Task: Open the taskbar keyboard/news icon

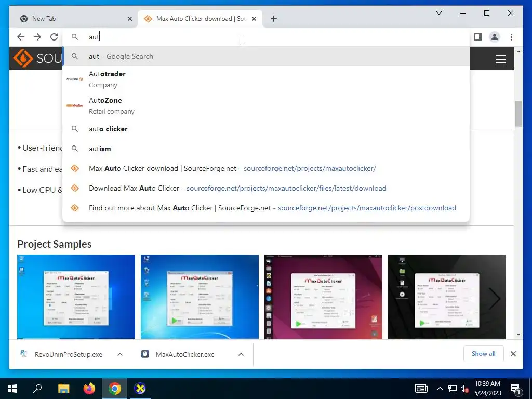Action: click(x=421, y=389)
